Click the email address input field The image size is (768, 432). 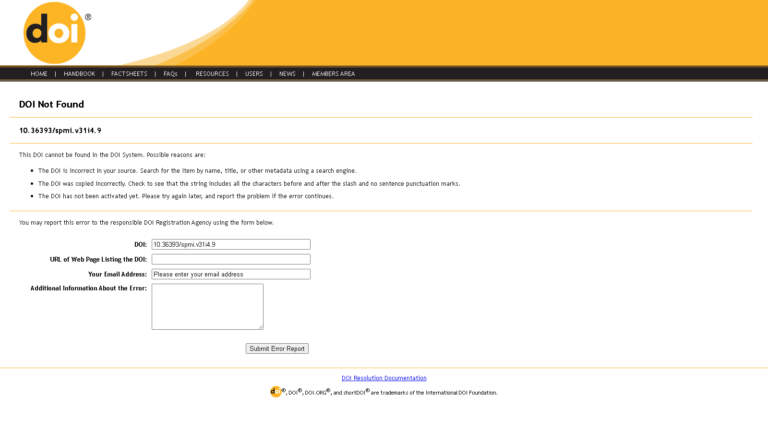(231, 274)
